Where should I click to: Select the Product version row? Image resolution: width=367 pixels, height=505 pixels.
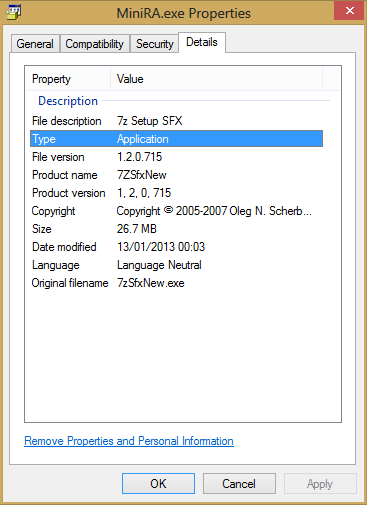[176, 193]
